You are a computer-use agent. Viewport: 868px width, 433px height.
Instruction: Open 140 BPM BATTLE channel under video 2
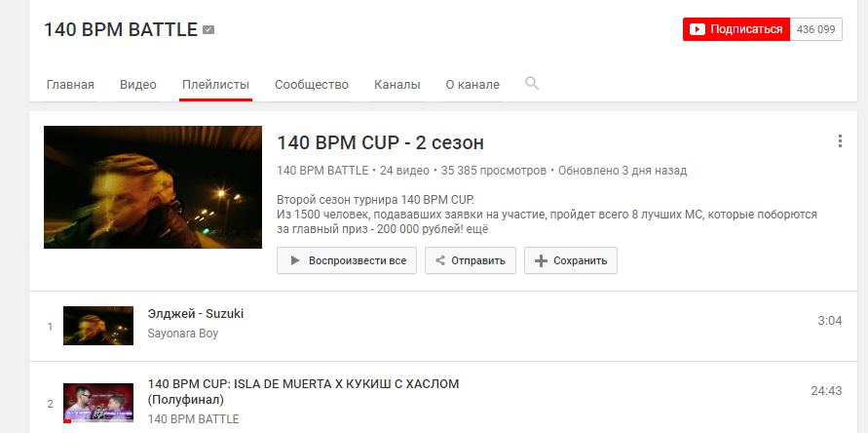193,419
